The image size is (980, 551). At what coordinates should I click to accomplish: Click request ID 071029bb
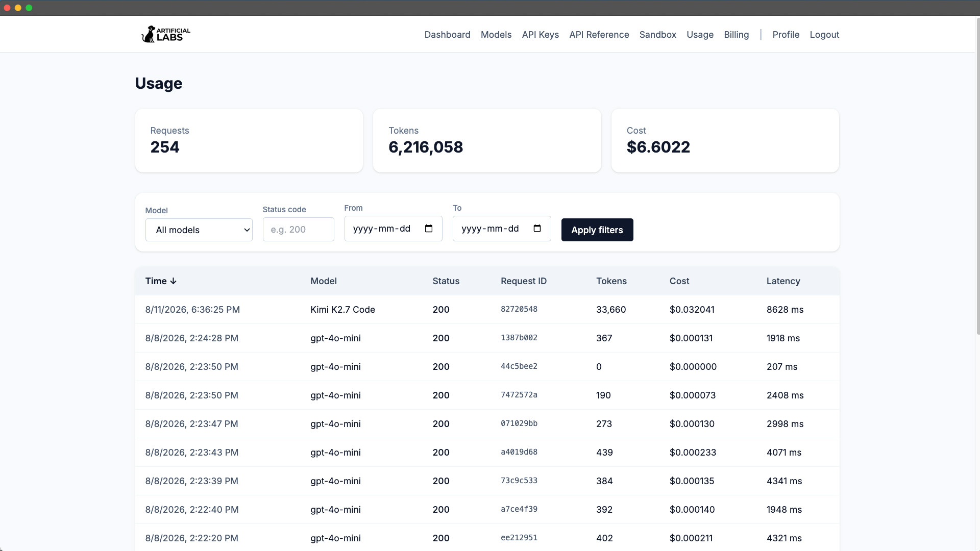(519, 423)
